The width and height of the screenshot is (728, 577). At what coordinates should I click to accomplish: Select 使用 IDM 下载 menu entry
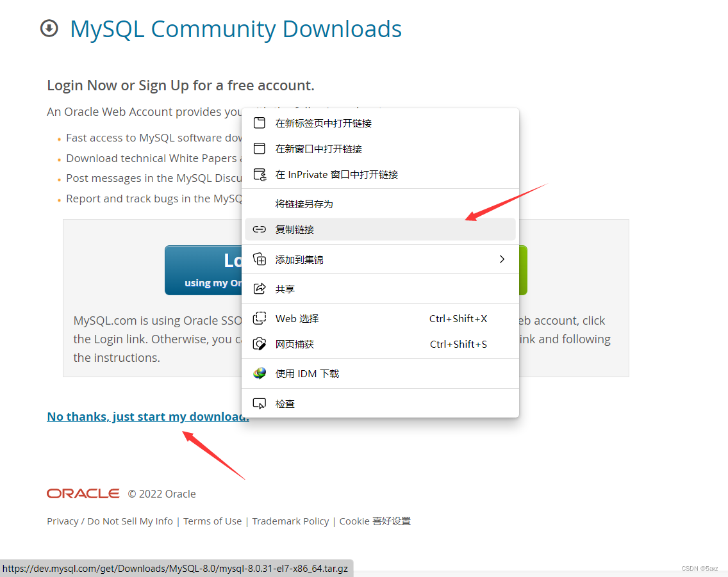(x=380, y=373)
